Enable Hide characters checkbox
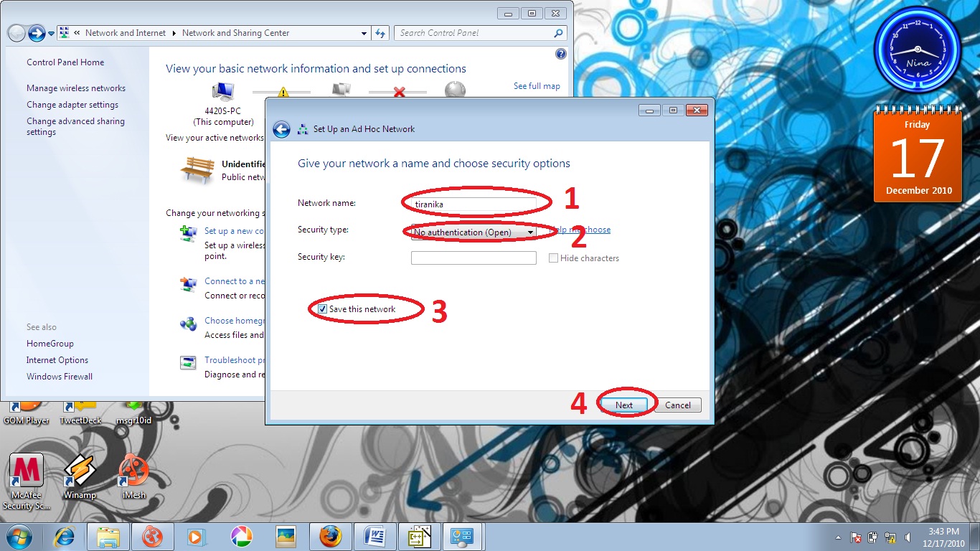The image size is (980, 551). (553, 258)
